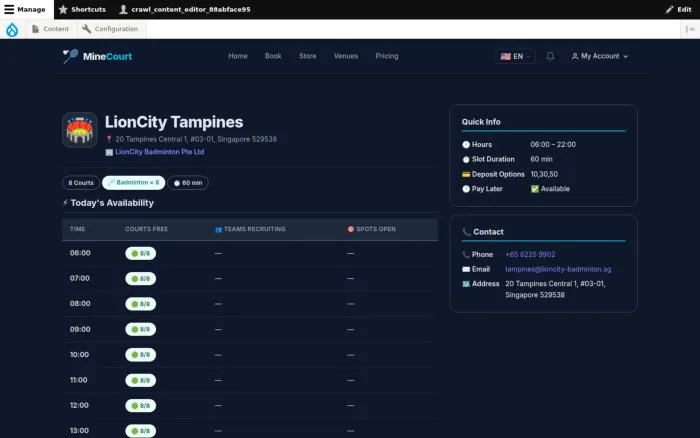700x438 pixels.
Task: Click the envelope icon beside Email
Action: [x=466, y=269]
